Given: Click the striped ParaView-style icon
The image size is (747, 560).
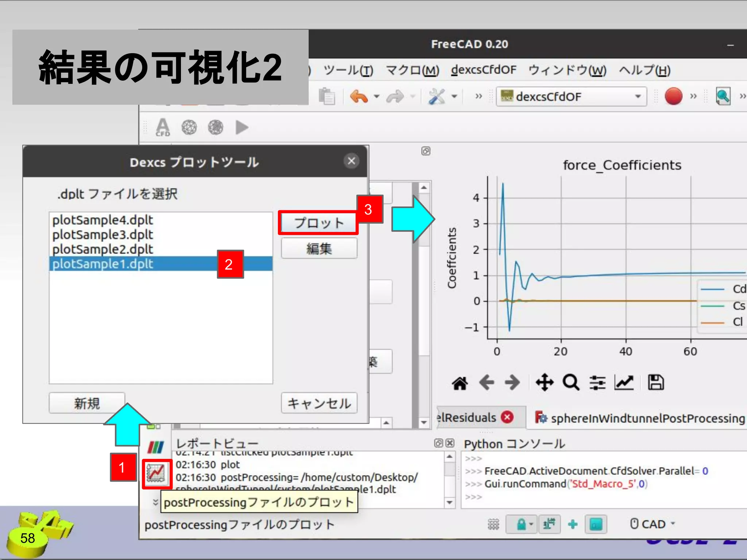Looking at the screenshot, I should click(156, 447).
